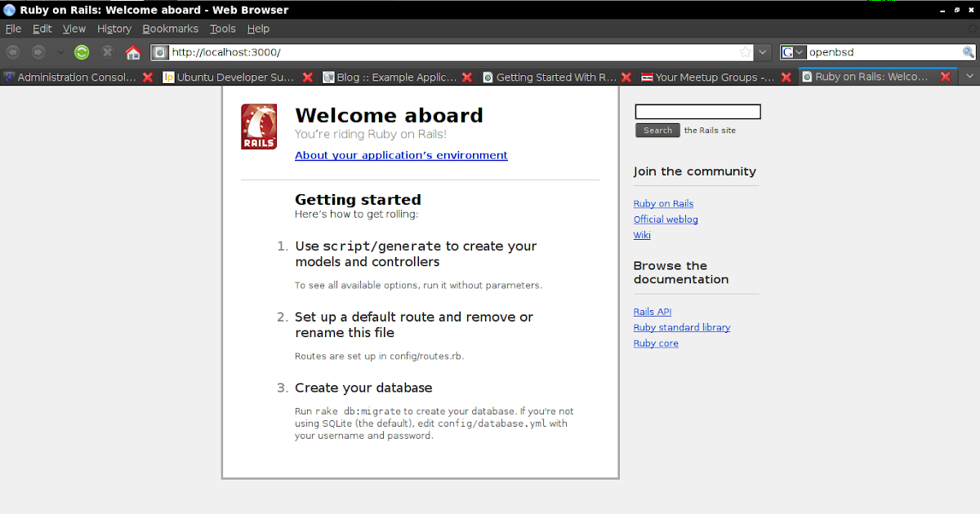Open the Ruby core link
This screenshot has width=980, height=514.
coord(656,343)
